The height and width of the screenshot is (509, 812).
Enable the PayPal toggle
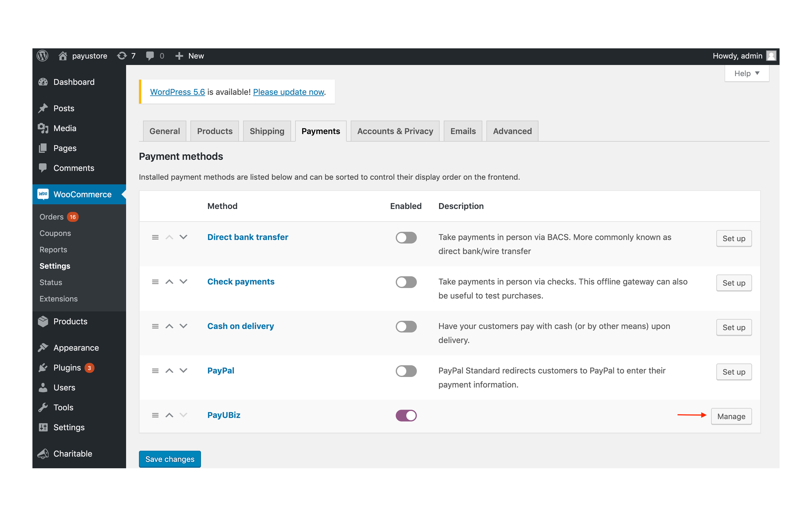406,371
